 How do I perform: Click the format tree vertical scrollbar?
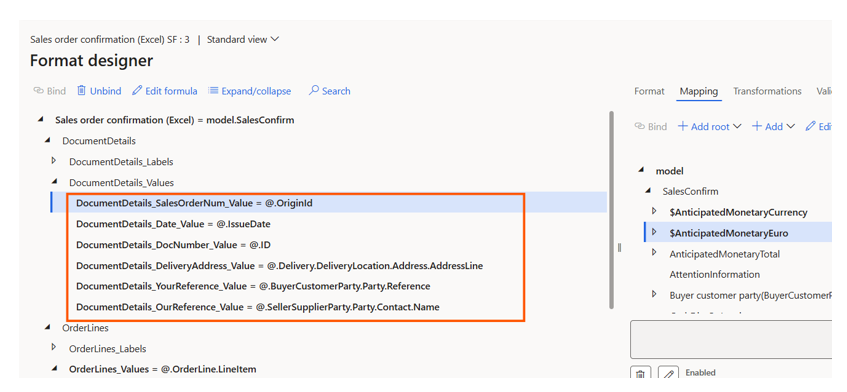[611, 209]
